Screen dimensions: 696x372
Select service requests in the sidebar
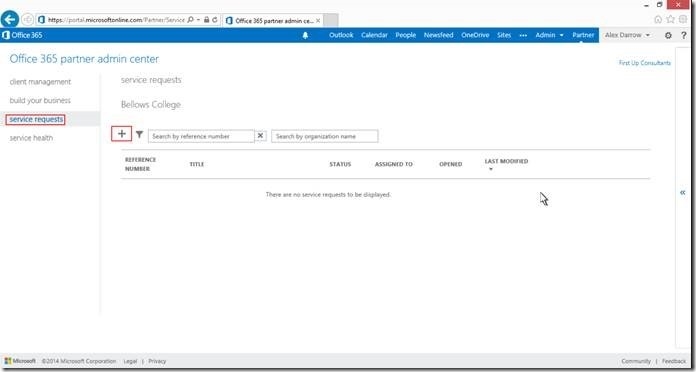click(36, 119)
